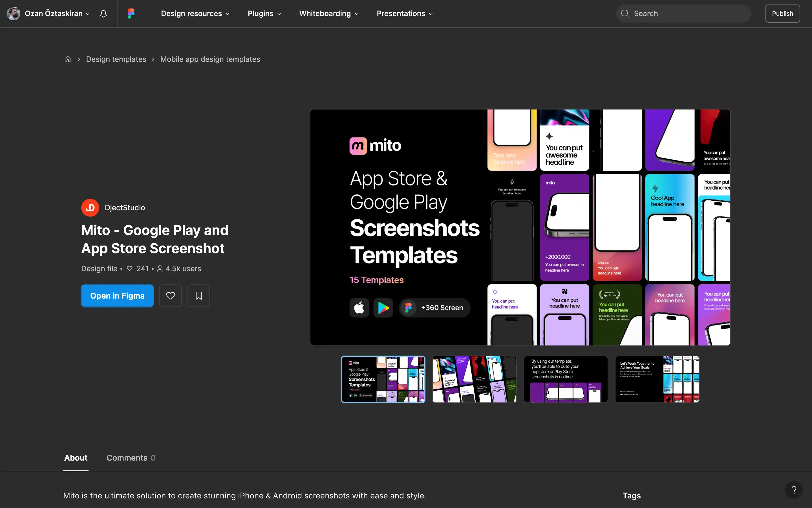Open the Presentations dropdown

(x=405, y=14)
